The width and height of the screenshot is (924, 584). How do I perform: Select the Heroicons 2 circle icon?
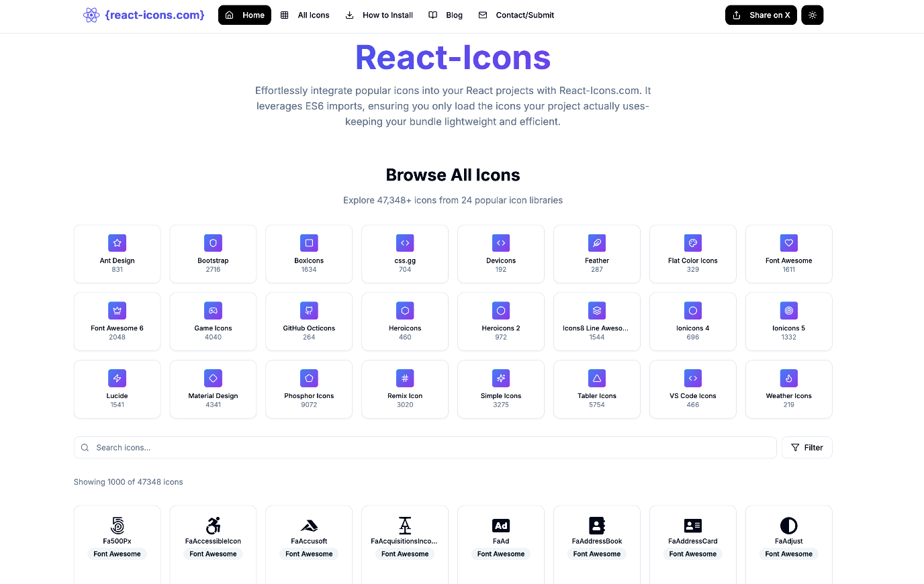[501, 311]
